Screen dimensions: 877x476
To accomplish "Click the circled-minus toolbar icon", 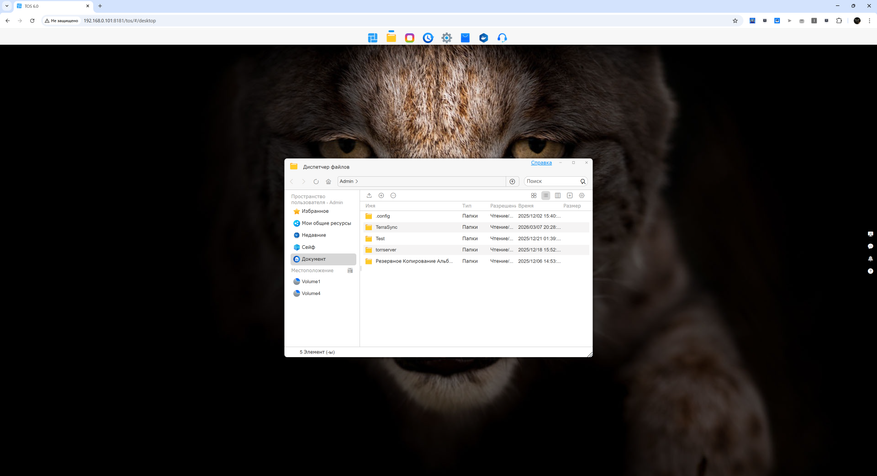I will pos(393,195).
